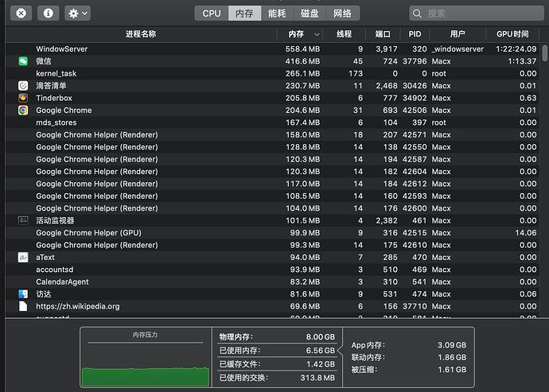Click the 被压缩 1.61 GB value
The height and width of the screenshot is (392, 549).
coord(452,370)
